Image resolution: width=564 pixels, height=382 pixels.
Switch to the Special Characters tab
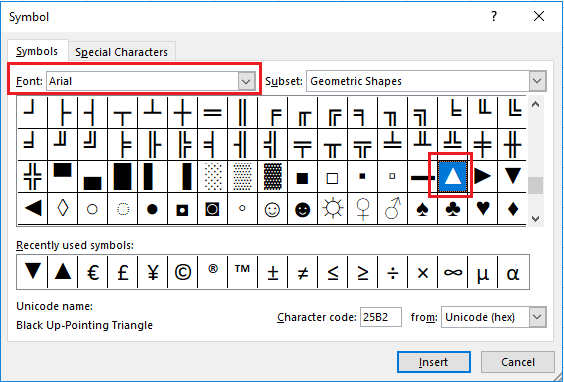point(122,52)
